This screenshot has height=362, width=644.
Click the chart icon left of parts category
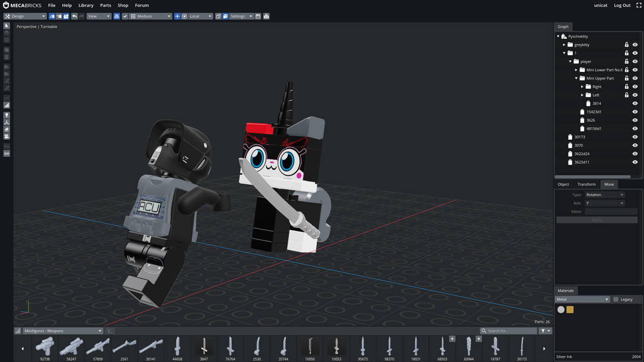coord(18,331)
